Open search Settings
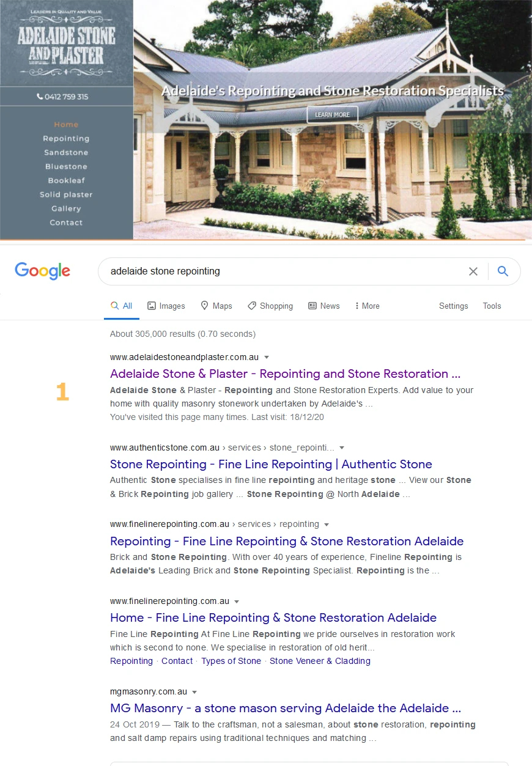The height and width of the screenshot is (766, 532). [453, 306]
